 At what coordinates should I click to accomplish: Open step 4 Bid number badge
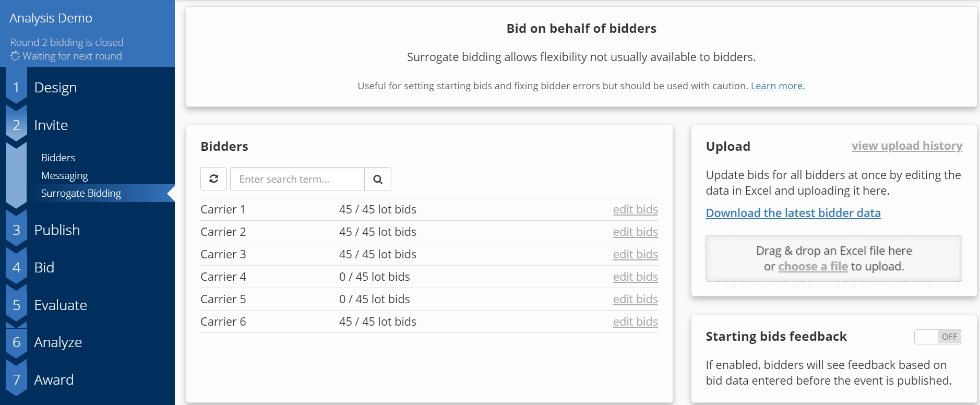coord(16,268)
